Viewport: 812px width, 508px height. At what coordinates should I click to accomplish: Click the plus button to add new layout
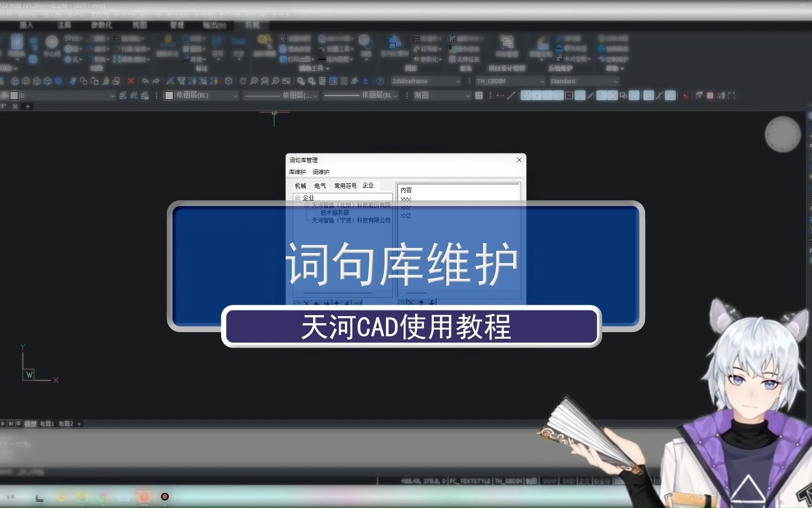pyautogui.click(x=79, y=424)
